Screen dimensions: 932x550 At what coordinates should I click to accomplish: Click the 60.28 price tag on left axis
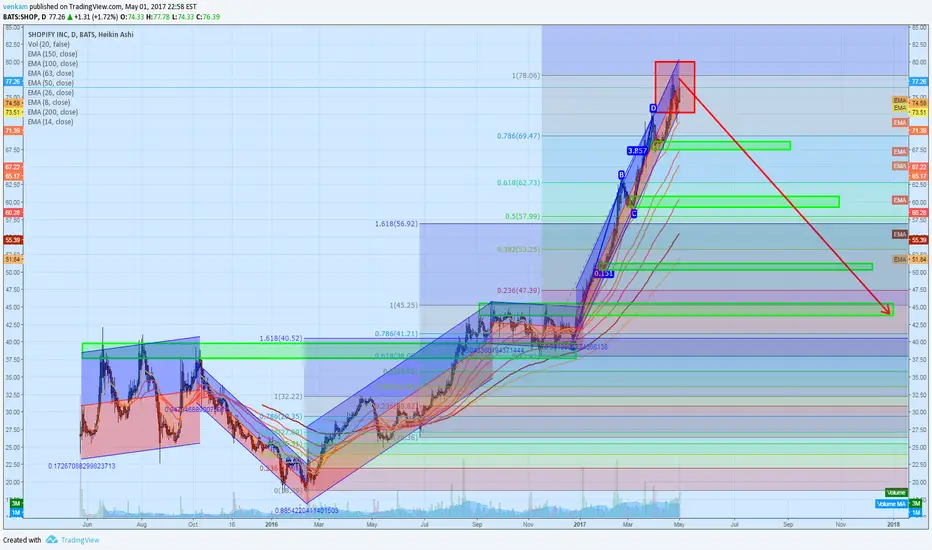click(x=12, y=212)
